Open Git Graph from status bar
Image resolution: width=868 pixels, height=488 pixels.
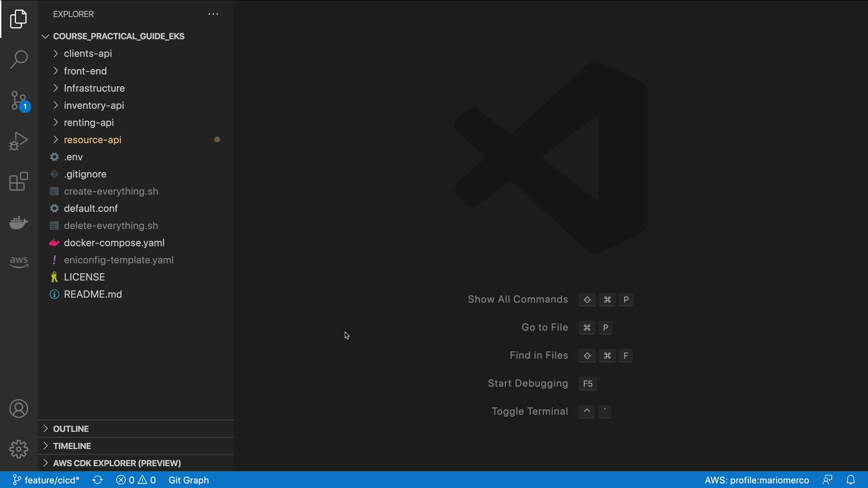click(x=189, y=480)
